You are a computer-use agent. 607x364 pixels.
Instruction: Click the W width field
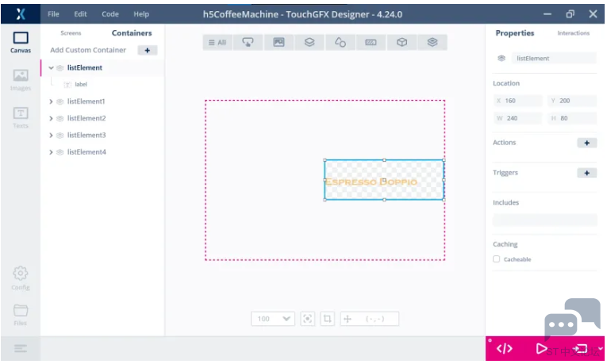pyautogui.click(x=517, y=118)
